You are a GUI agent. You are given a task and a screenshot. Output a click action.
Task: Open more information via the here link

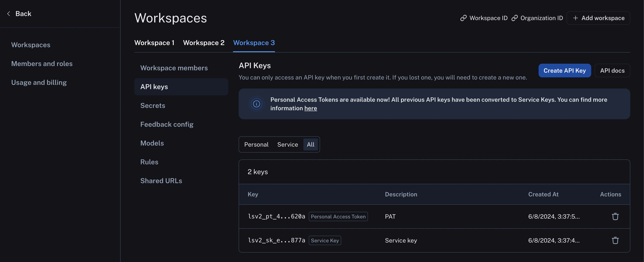[x=310, y=108]
